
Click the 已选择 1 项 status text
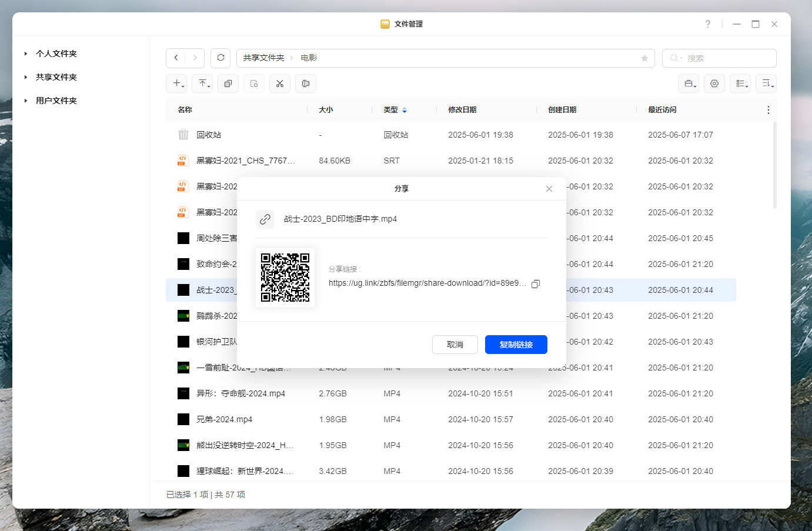187,495
